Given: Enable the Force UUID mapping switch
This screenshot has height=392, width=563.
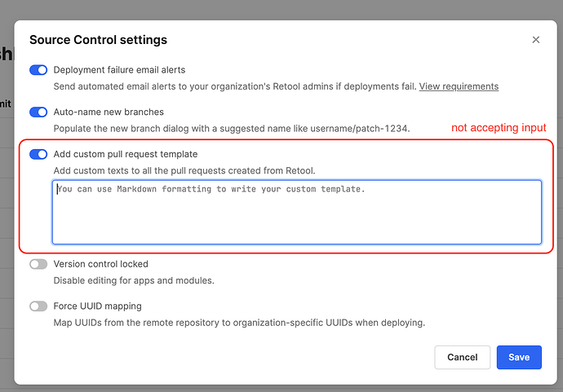Looking at the screenshot, I should (x=38, y=306).
